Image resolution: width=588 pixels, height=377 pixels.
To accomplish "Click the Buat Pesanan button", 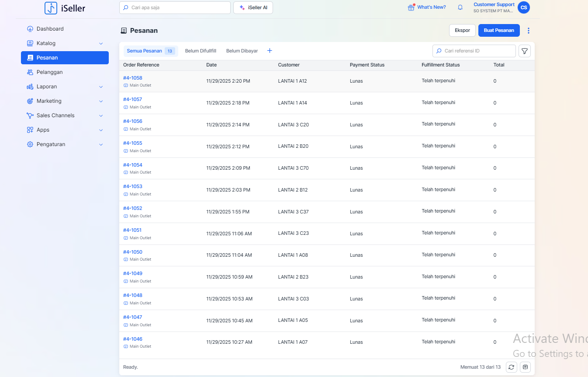I will pyautogui.click(x=499, y=31).
